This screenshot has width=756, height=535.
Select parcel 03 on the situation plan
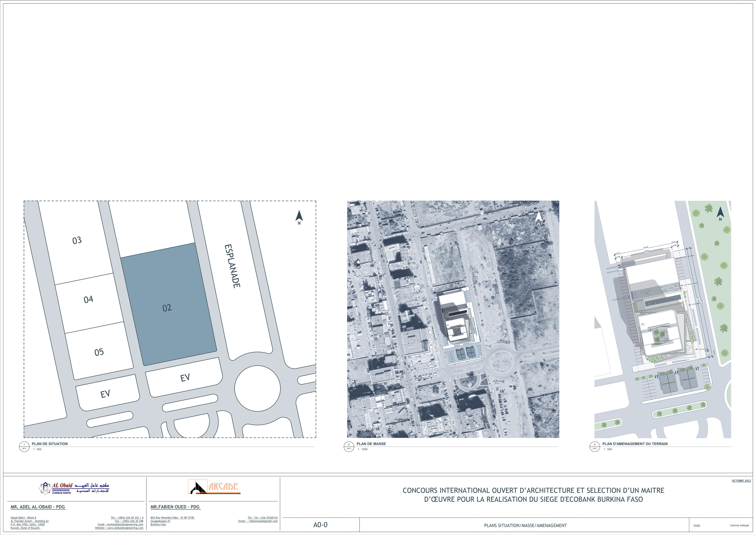pyautogui.click(x=77, y=241)
